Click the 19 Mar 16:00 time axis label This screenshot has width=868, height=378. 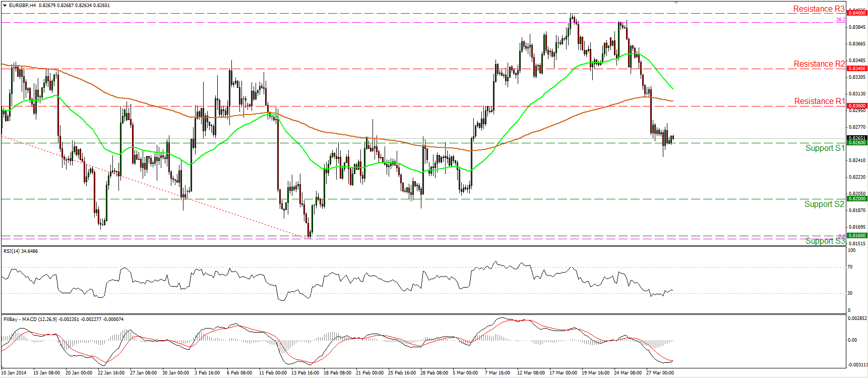tap(595, 373)
